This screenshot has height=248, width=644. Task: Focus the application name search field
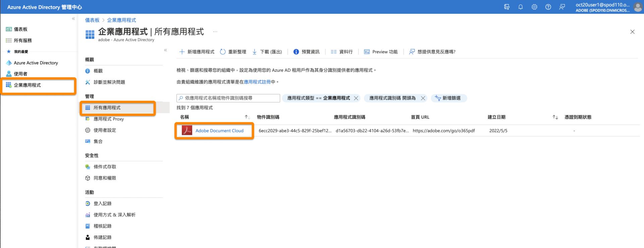pyautogui.click(x=228, y=98)
